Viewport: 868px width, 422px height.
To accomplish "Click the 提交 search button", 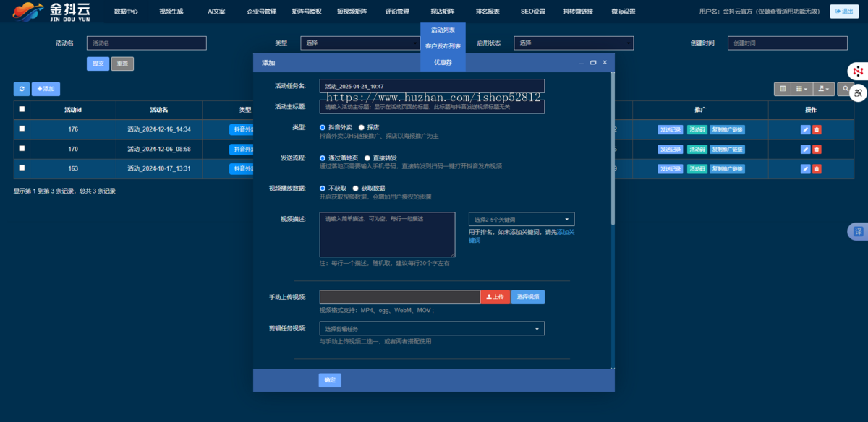I will click(98, 64).
